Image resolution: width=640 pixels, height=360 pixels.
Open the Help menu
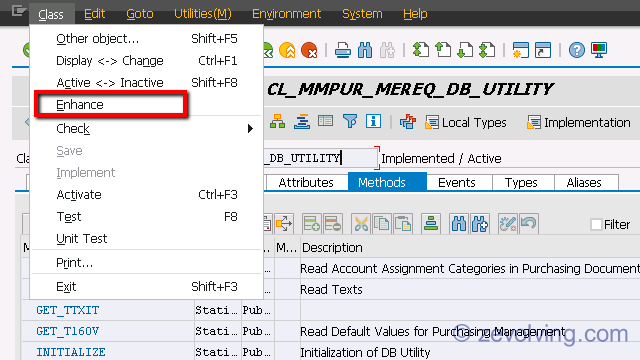(415, 14)
